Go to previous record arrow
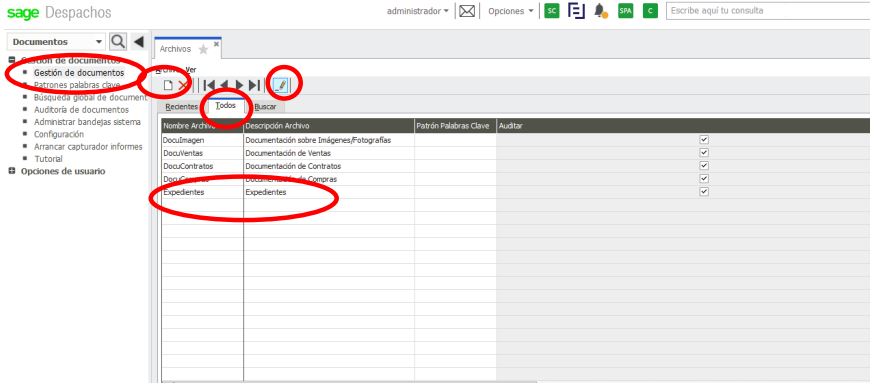This screenshot has height=386, width=874. (x=224, y=85)
